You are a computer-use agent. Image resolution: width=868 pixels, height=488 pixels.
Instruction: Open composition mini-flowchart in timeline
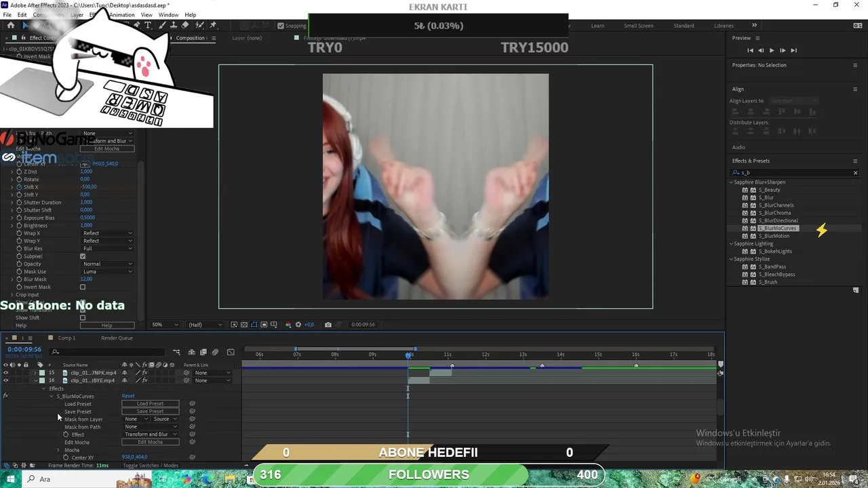[x=176, y=352]
